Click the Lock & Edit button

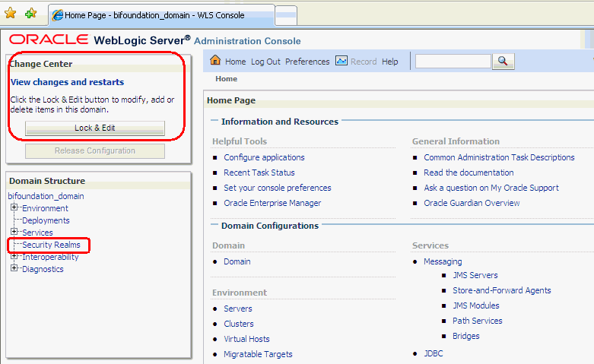pyautogui.click(x=95, y=128)
